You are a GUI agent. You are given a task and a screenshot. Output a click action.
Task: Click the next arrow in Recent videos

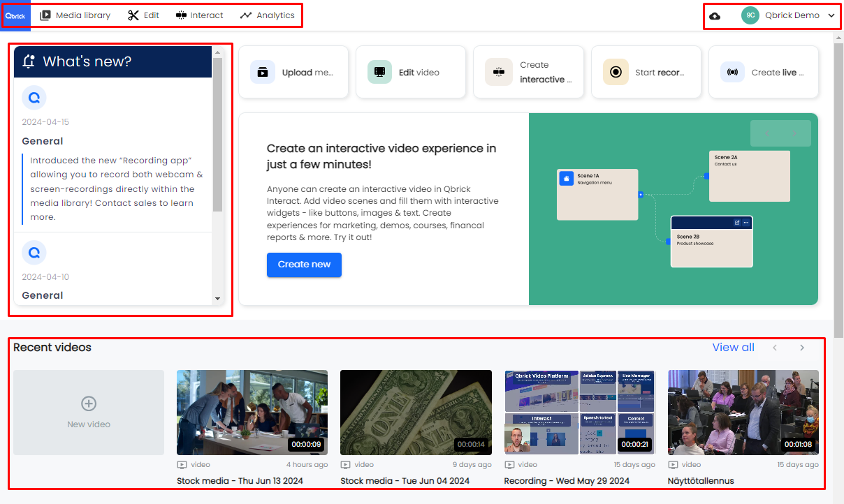click(802, 348)
